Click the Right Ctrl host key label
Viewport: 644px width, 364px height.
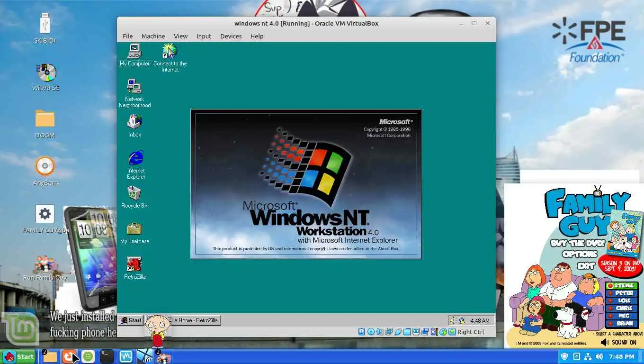[x=471, y=332]
